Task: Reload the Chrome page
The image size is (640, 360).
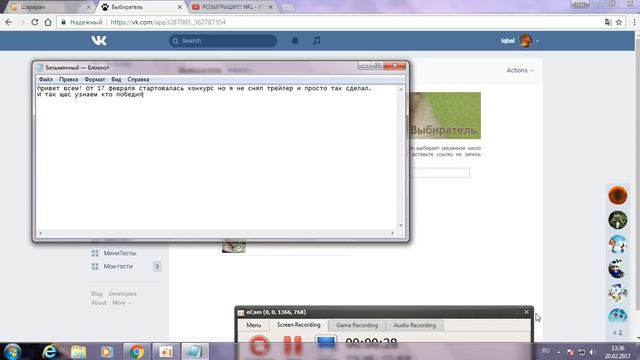Action: 35,22
